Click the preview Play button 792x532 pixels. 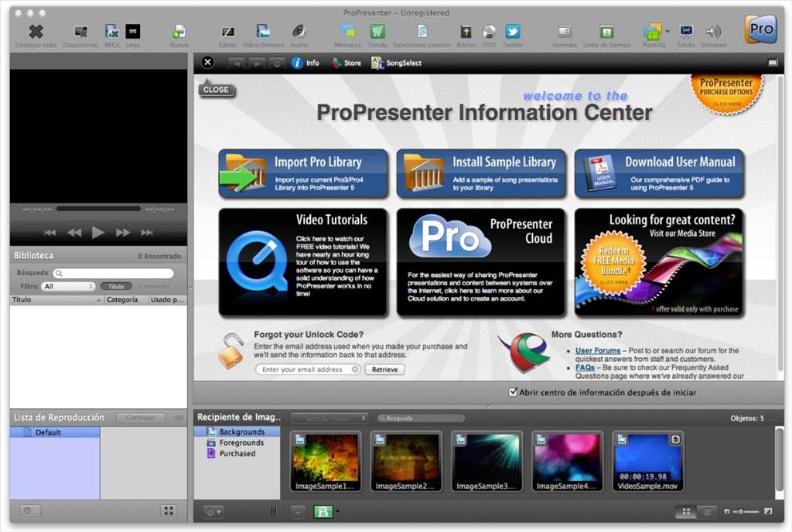98,232
